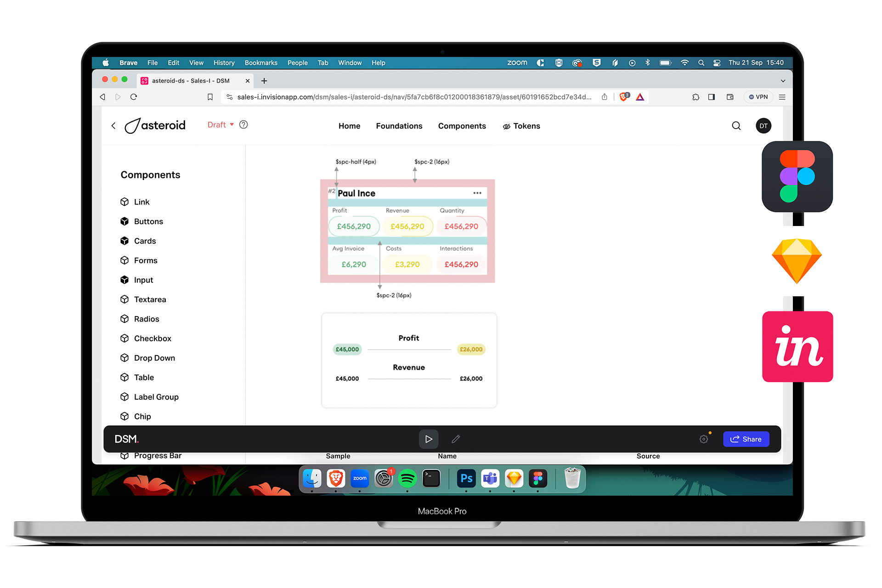The image size is (882, 588).
Task: Click the bookmark icon in address bar
Action: click(x=210, y=97)
